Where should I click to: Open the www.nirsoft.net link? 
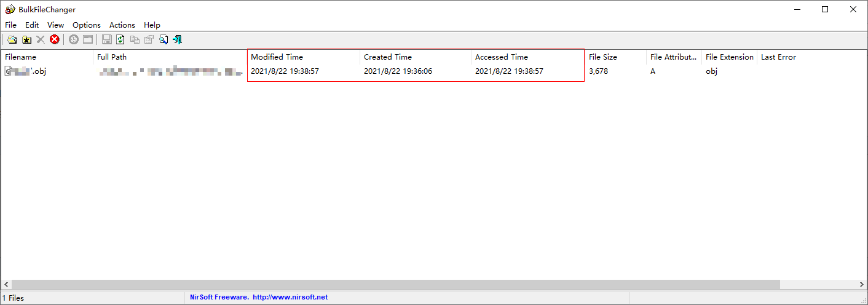(290, 297)
